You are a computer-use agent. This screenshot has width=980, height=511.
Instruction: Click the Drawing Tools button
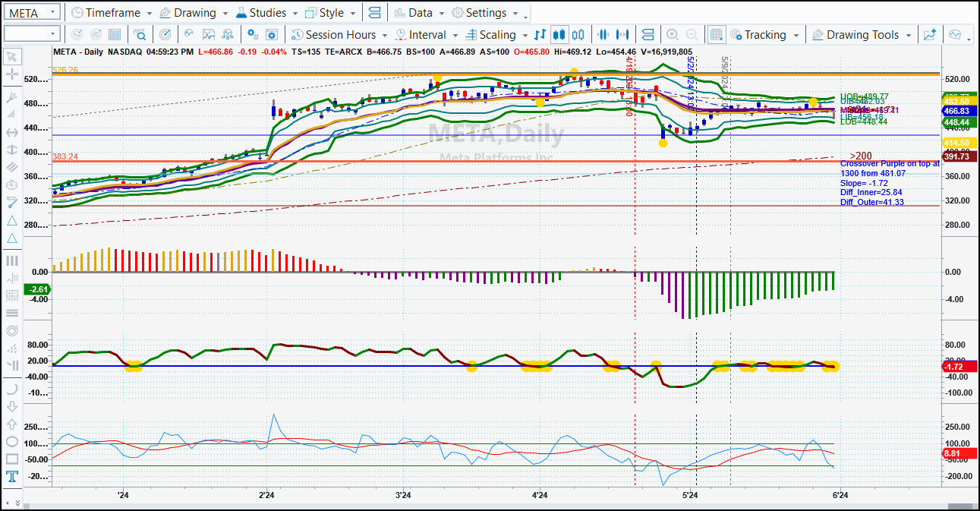pyautogui.click(x=862, y=34)
